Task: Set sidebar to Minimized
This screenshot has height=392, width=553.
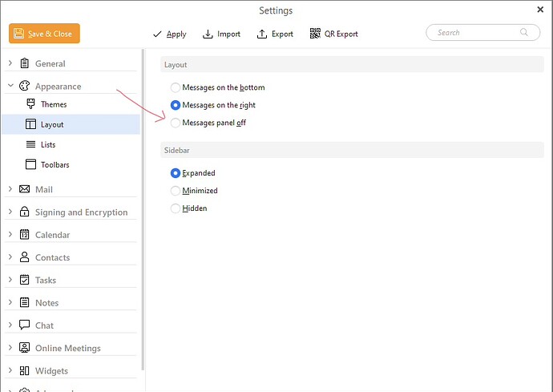Action: 176,191
